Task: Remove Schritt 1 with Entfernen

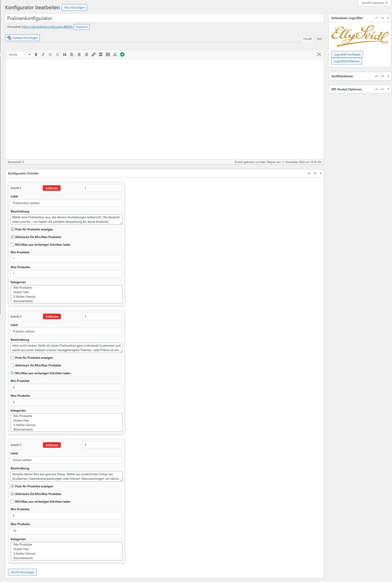Action: coord(52,188)
